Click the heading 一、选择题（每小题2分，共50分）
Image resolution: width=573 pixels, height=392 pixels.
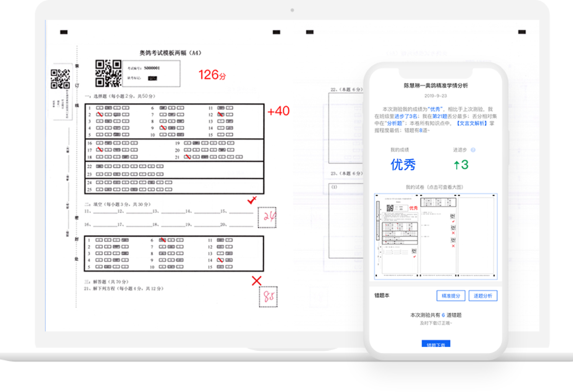[120, 96]
